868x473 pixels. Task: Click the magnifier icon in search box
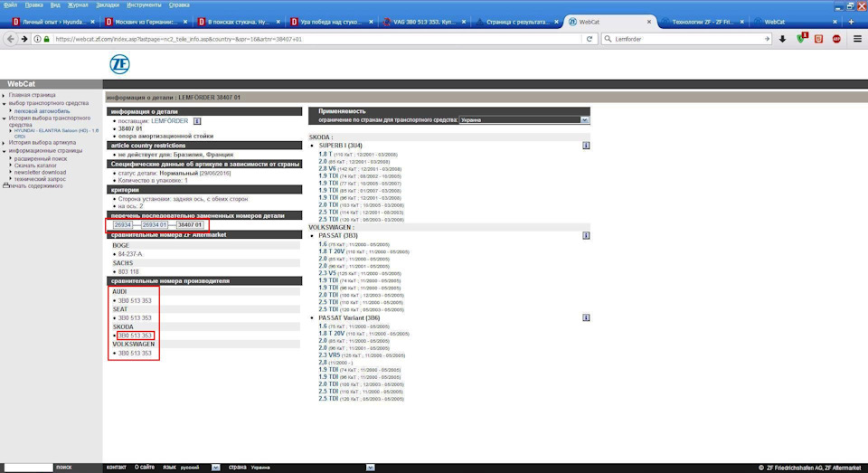pyautogui.click(x=608, y=39)
